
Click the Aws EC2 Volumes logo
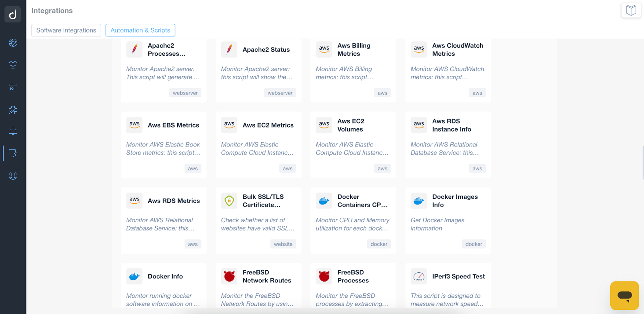324,125
